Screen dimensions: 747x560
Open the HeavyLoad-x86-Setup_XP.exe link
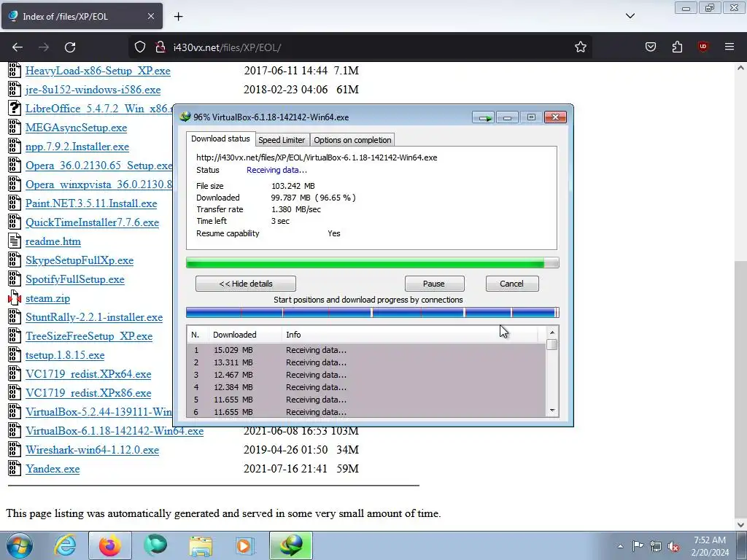coord(98,71)
